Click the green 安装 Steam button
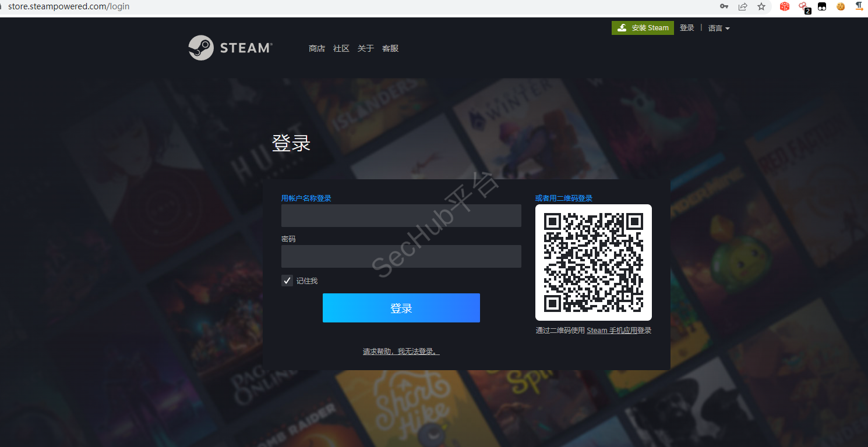The width and height of the screenshot is (868, 447). 643,28
